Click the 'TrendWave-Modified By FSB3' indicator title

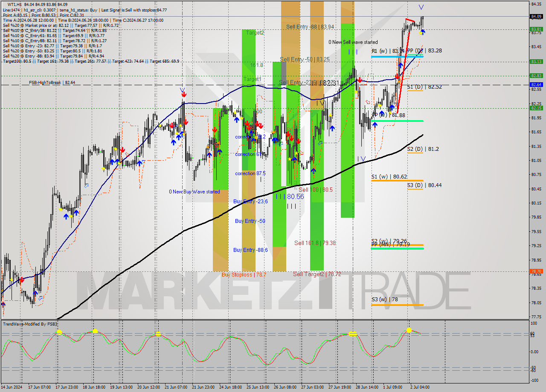coord(30,324)
